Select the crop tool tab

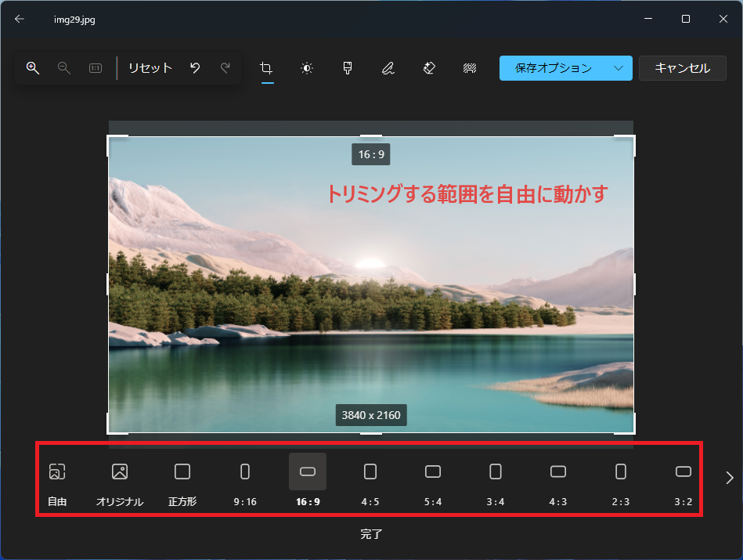(267, 68)
